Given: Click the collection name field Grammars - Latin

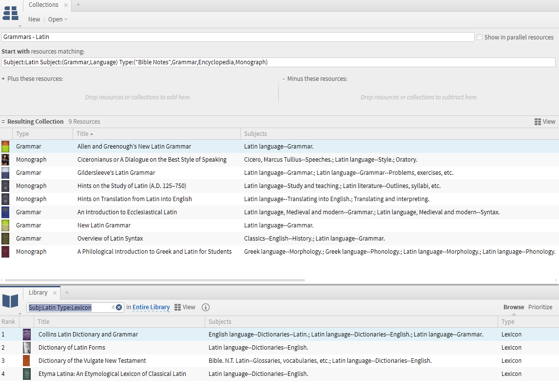Looking at the screenshot, I should click(x=238, y=37).
